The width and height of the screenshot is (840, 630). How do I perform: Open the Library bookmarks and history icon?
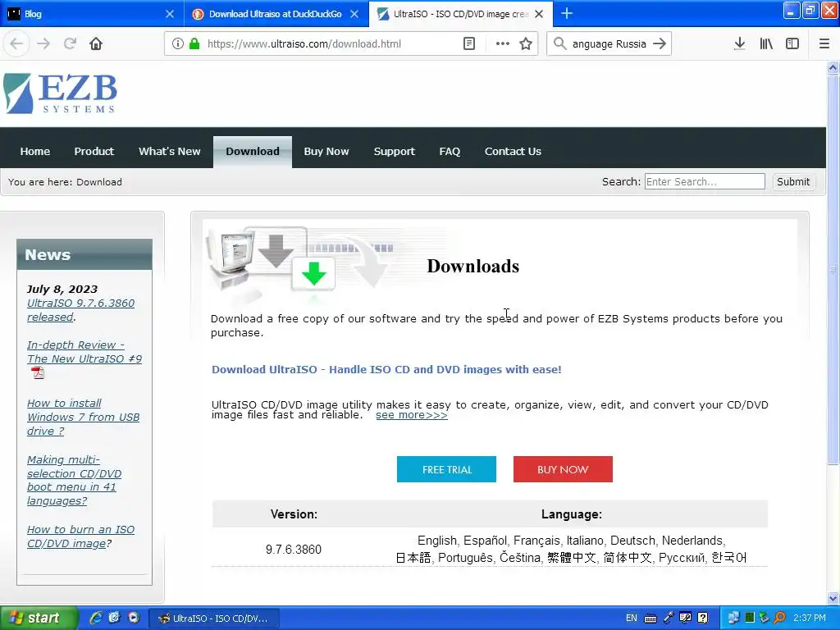coord(766,43)
